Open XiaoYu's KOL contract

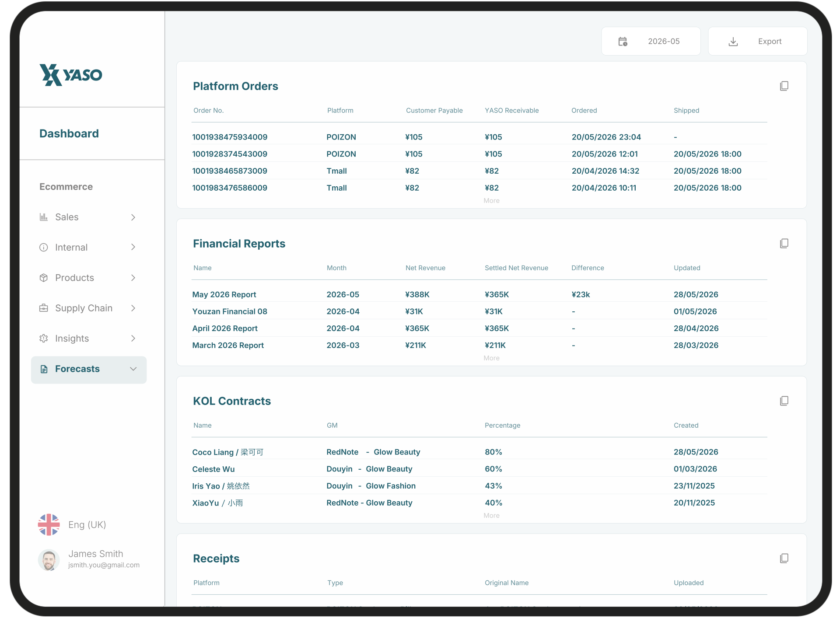coord(217,503)
